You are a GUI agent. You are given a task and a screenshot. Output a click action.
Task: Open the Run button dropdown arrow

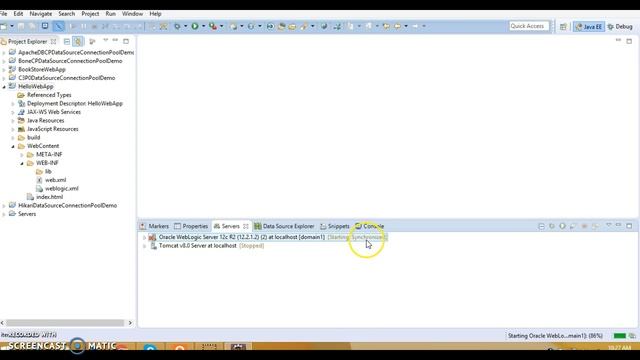click(203, 26)
